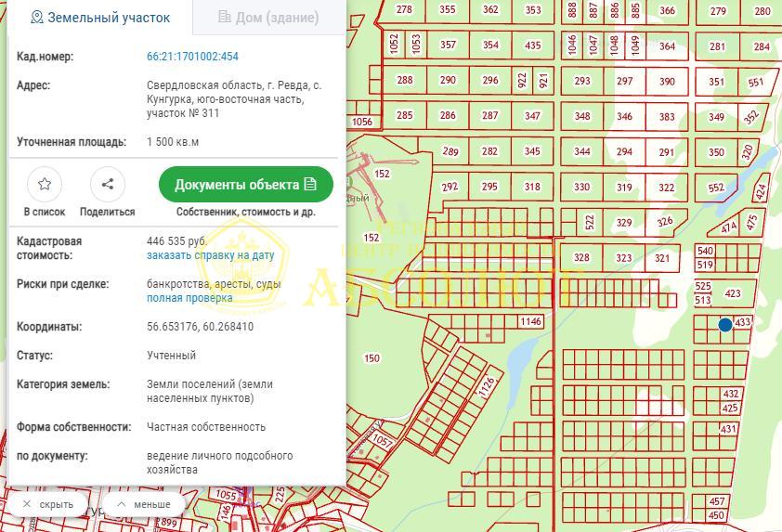Click the X icon beside скрыть
The width and height of the screenshot is (782, 532).
coord(27,504)
